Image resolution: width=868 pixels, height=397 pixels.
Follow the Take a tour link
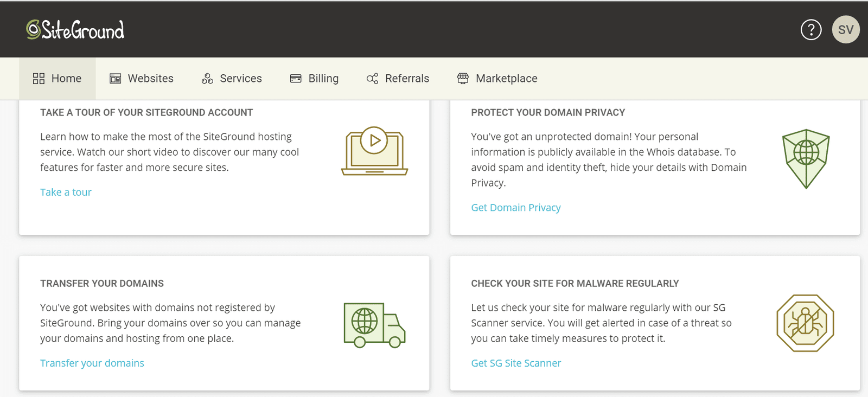[x=66, y=192]
